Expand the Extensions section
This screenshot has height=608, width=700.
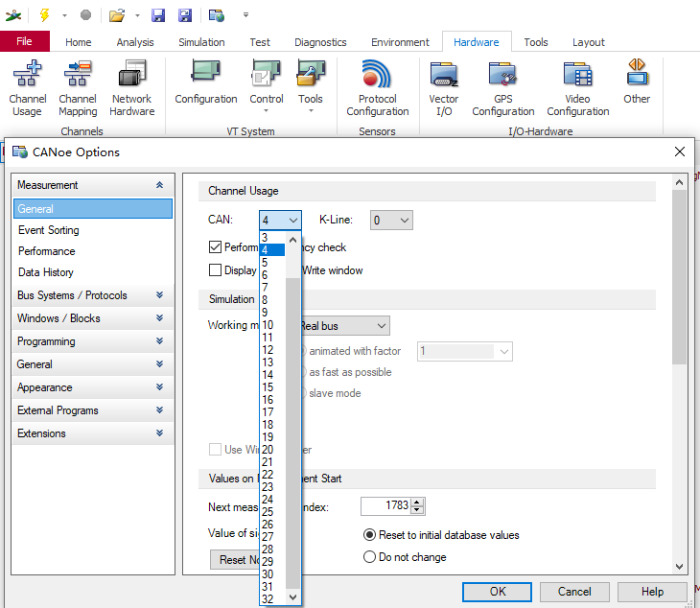click(x=159, y=433)
